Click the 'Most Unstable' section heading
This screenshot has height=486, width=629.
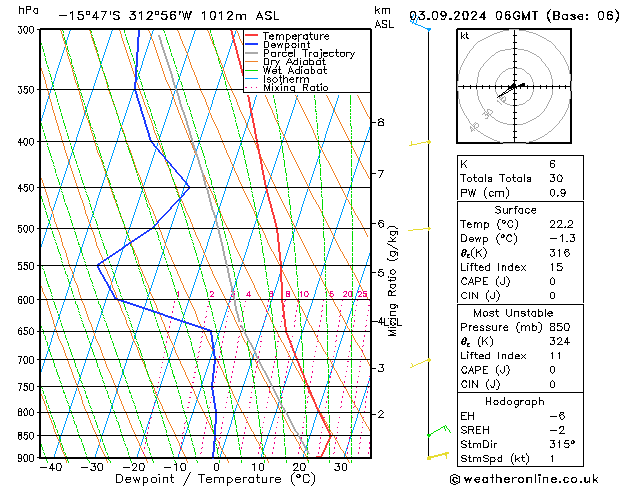tap(515, 314)
